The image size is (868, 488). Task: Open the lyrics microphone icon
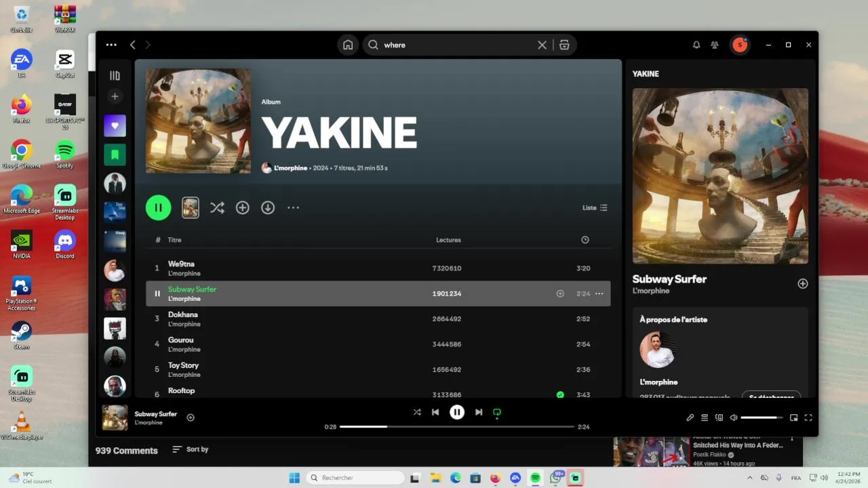point(690,418)
